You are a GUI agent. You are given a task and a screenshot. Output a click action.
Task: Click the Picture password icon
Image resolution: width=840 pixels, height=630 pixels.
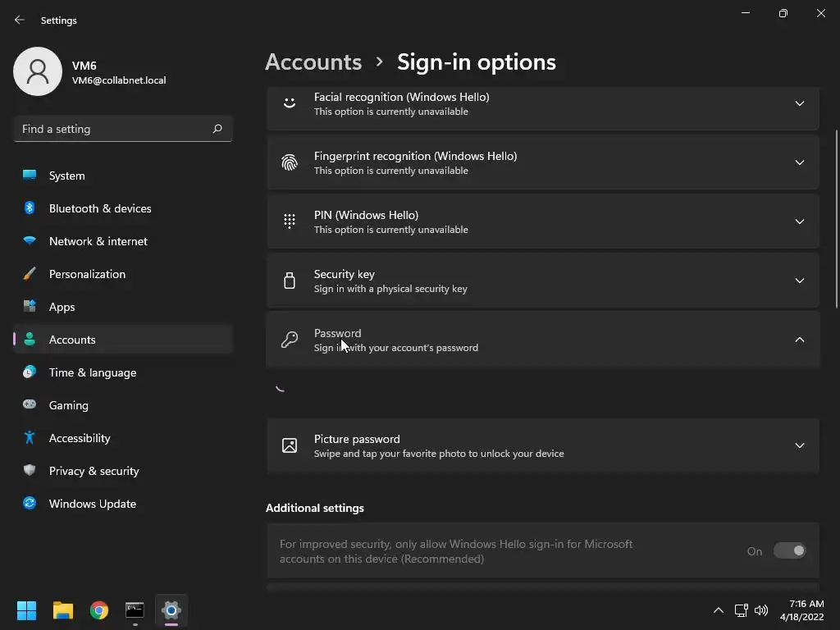290,445
